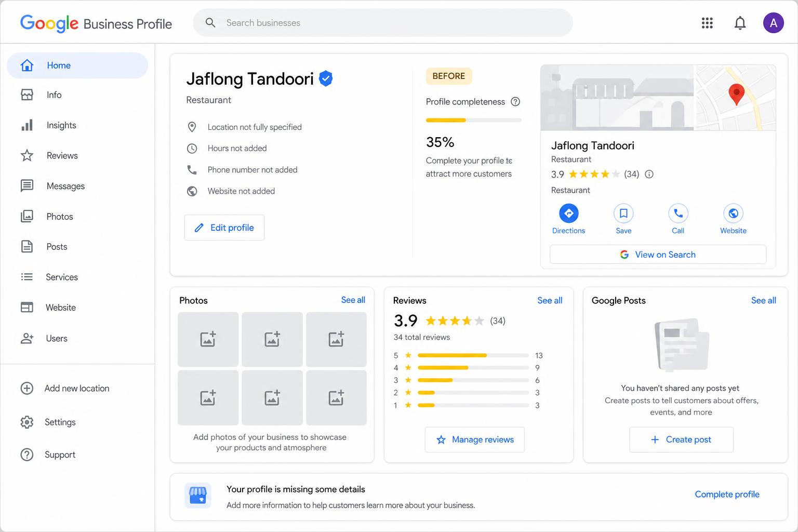Click the "35%" completeness value
Screen dimensions: 798x532
(440, 142)
